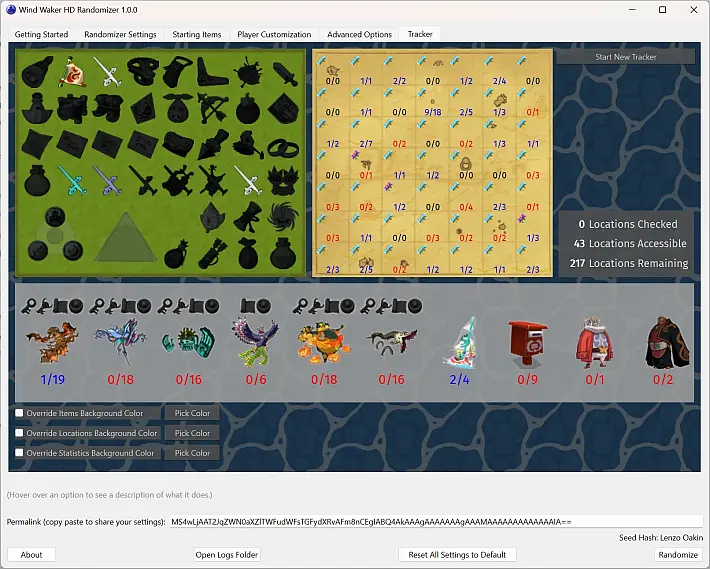
Task: Select the King of Hyrule character icon
Action: click(x=595, y=343)
